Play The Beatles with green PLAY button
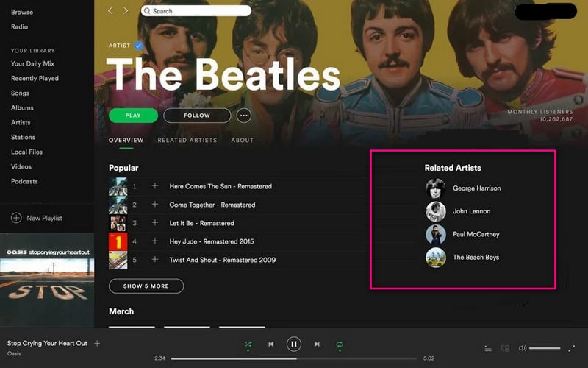588x368 pixels. point(133,116)
